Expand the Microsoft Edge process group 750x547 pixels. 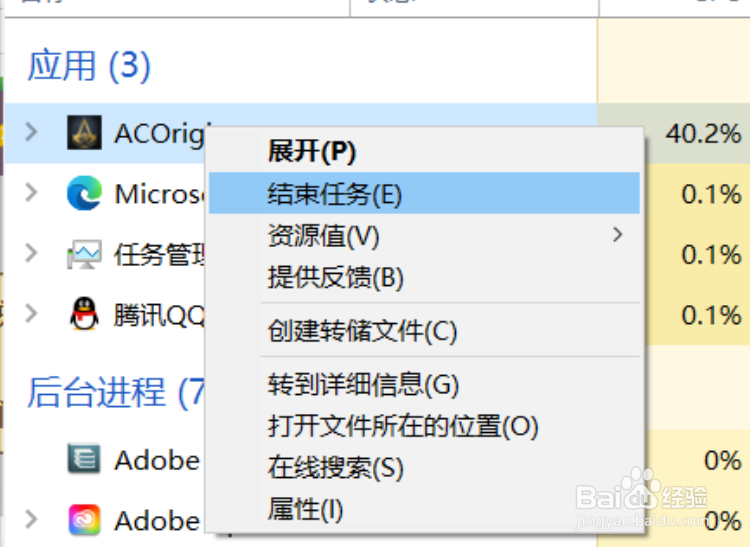point(31,194)
